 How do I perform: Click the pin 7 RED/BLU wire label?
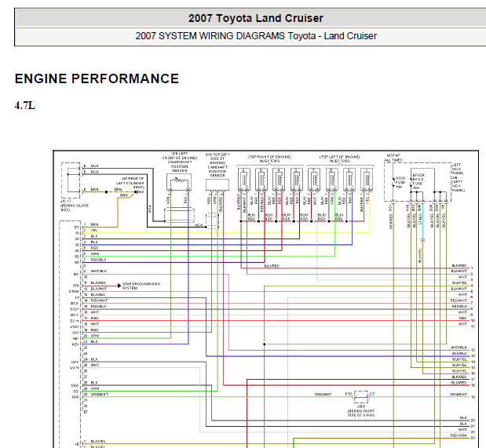click(x=99, y=260)
